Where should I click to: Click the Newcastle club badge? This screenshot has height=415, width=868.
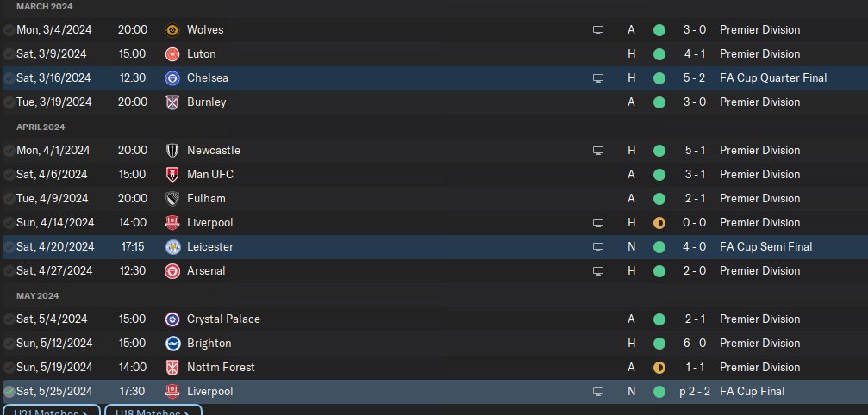point(172,151)
